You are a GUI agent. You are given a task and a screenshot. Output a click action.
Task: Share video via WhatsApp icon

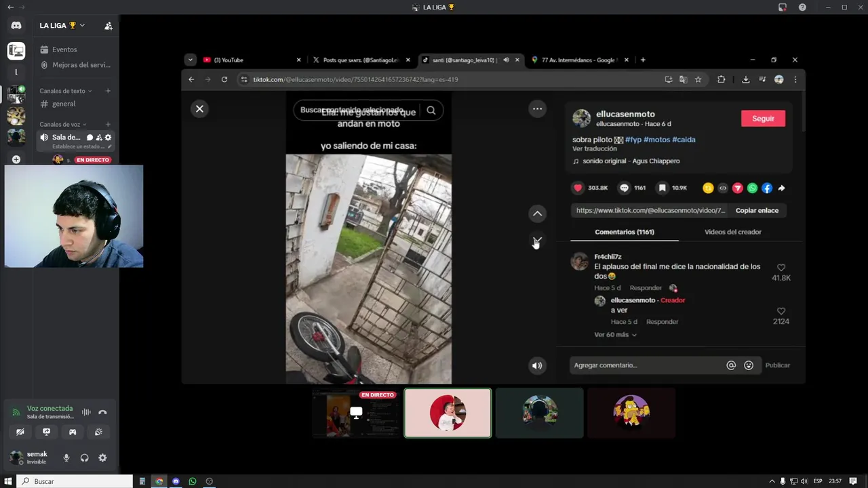(x=752, y=188)
